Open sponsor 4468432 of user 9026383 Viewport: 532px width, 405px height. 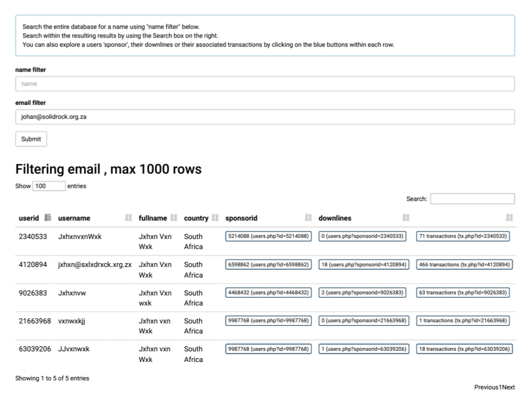click(x=268, y=292)
